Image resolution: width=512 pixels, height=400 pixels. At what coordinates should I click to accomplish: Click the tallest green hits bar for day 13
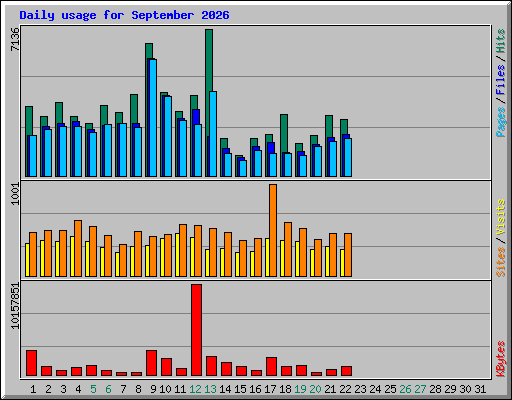point(209,60)
